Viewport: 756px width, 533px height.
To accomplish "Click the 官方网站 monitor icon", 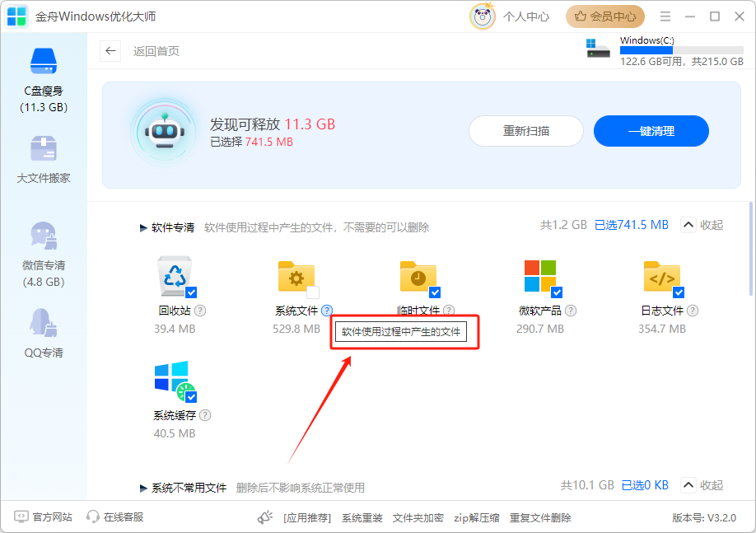I will tap(21, 517).
